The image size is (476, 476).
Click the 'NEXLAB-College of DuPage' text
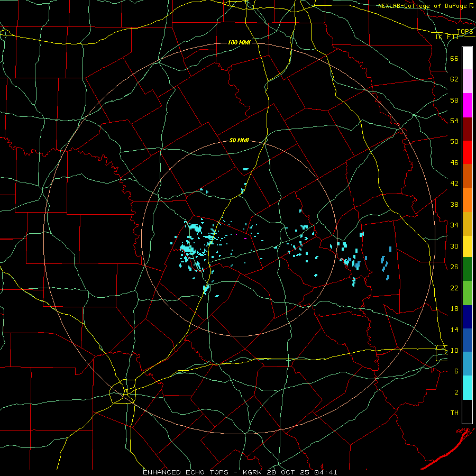(x=422, y=6)
